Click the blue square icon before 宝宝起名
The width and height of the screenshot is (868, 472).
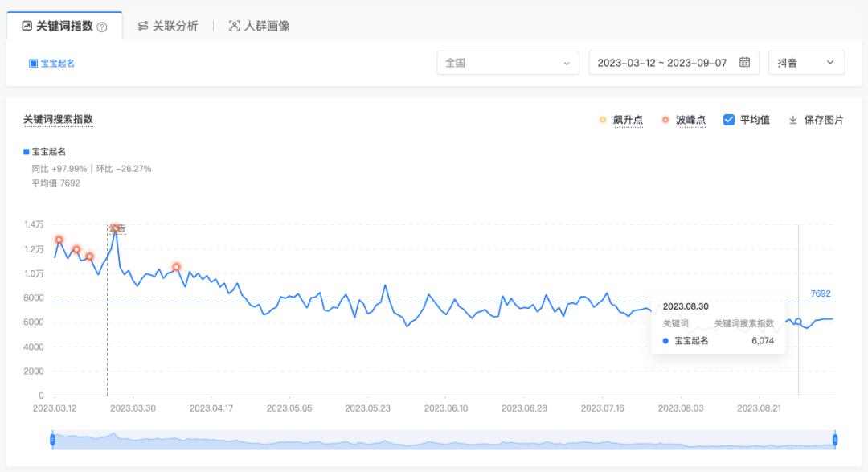tap(33, 62)
